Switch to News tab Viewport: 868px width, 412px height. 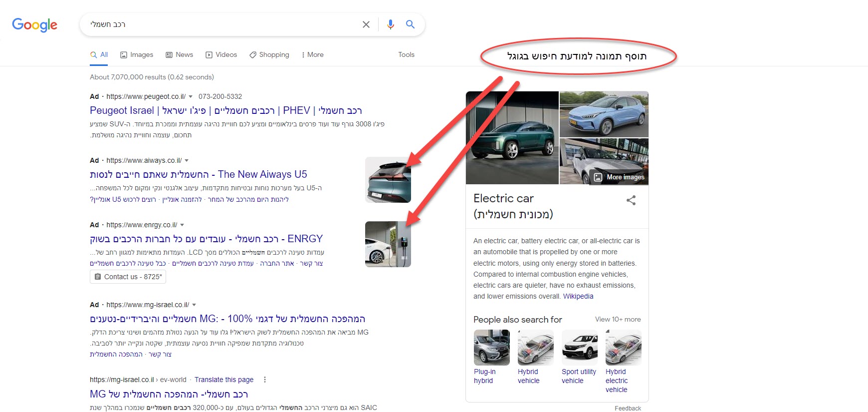tap(179, 55)
